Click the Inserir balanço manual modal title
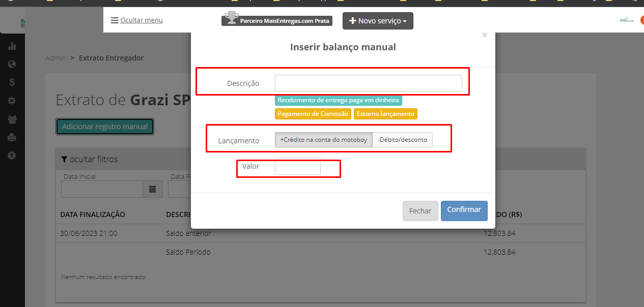The width and height of the screenshot is (644, 307). [343, 47]
